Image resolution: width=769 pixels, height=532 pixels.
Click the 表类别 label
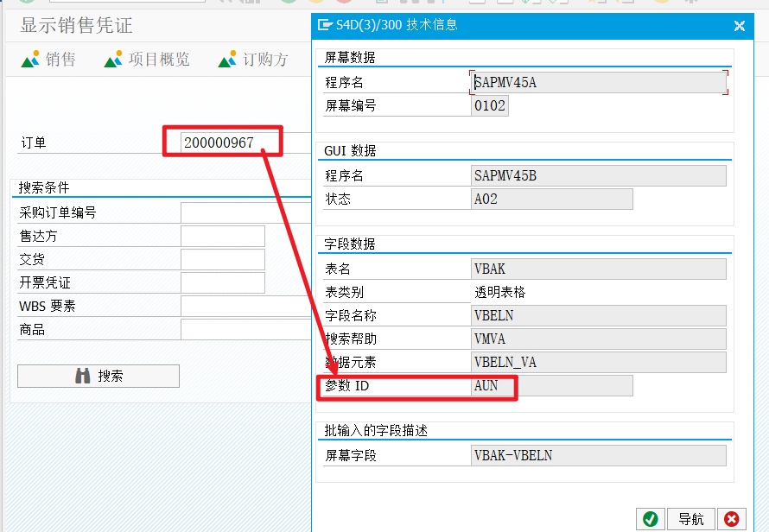coord(344,292)
